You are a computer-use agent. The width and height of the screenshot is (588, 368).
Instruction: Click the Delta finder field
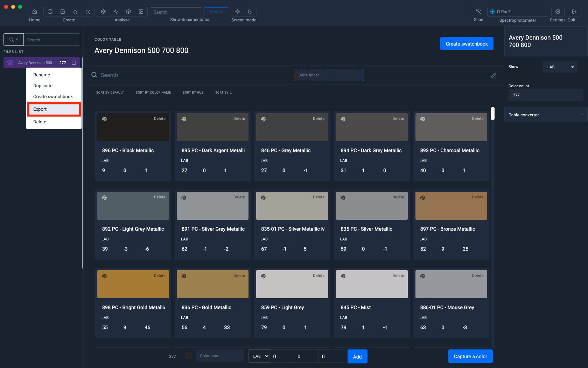tap(329, 75)
